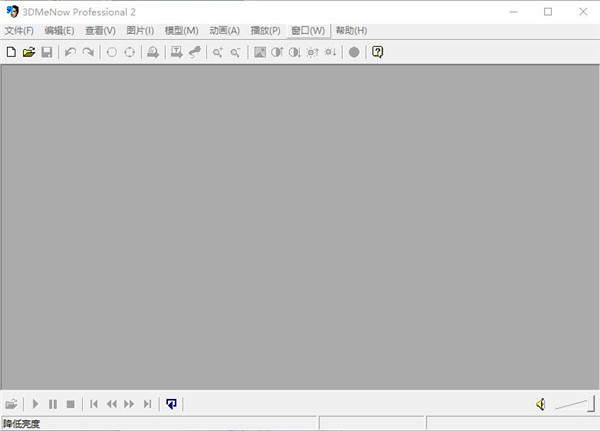Undo the last action
This screenshot has height=431, width=600.
[70, 52]
